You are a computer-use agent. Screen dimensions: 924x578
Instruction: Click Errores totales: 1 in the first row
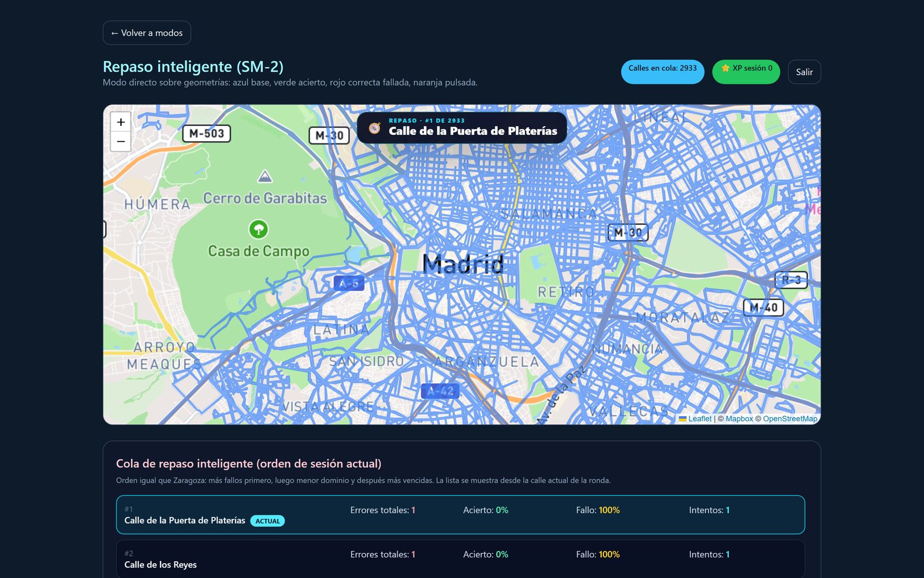click(383, 510)
